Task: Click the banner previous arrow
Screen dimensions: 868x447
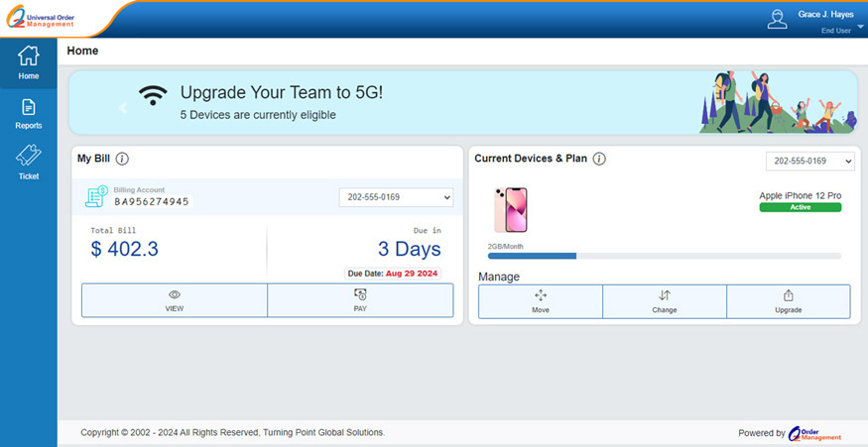Action: [x=123, y=107]
